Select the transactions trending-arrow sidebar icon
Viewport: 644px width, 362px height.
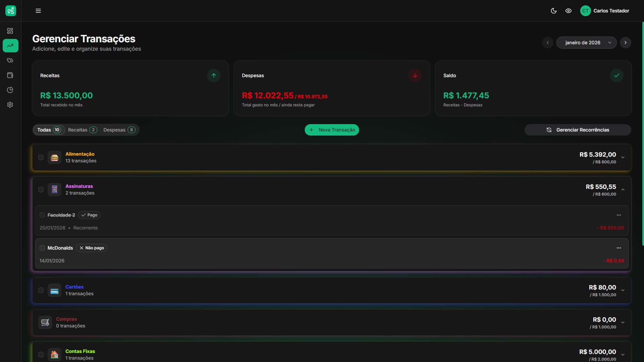click(10, 46)
